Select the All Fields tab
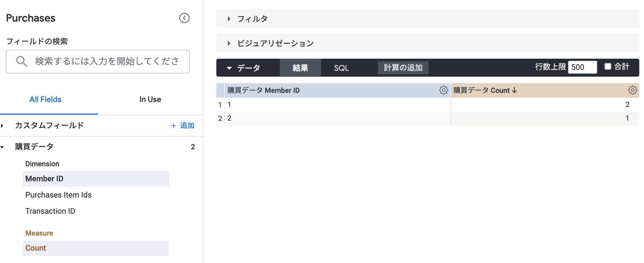This screenshot has height=263, width=644. (x=45, y=100)
